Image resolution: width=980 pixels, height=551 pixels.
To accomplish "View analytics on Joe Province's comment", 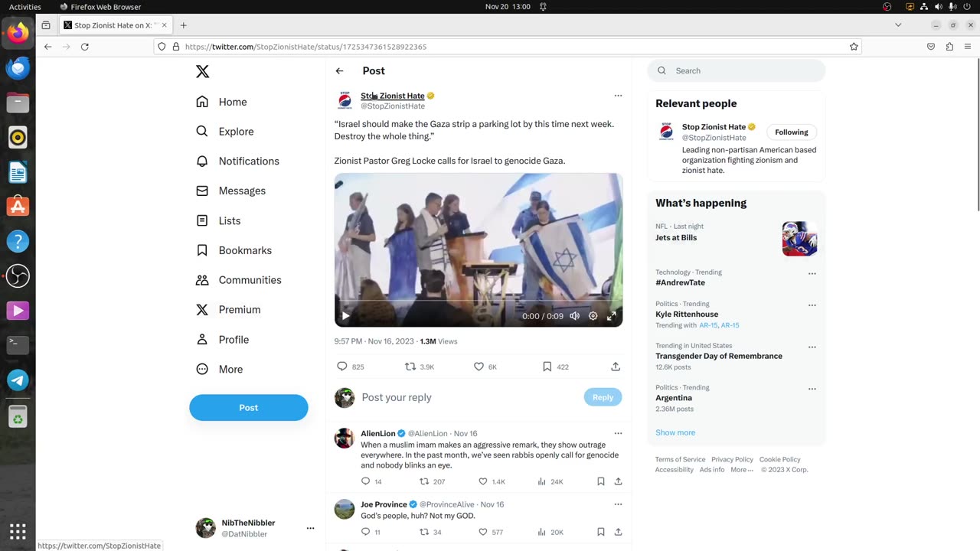I will [x=542, y=532].
